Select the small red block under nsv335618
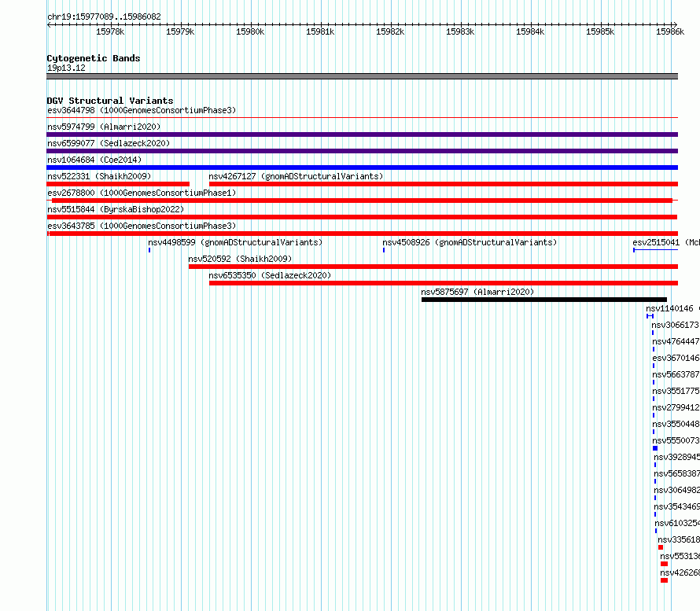Image resolution: width=700 pixels, height=611 pixels. [x=661, y=547]
